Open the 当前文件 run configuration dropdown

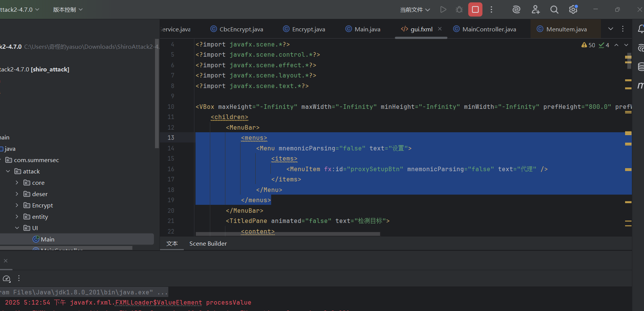click(x=415, y=9)
